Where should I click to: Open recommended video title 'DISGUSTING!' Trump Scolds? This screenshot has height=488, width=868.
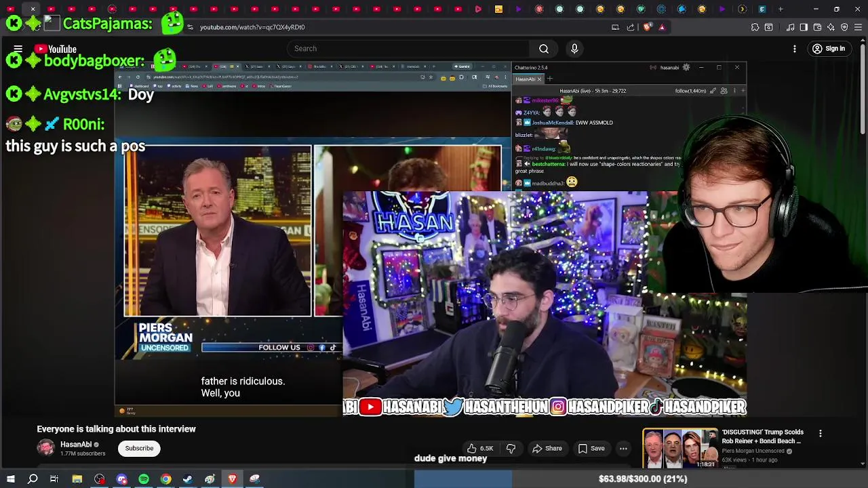763,436
